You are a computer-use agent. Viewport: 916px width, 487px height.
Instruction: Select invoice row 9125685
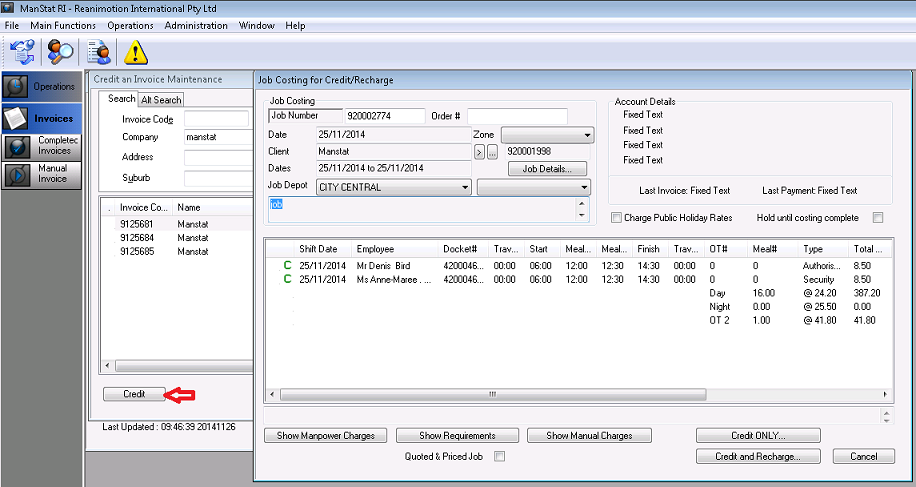[x=177, y=252]
